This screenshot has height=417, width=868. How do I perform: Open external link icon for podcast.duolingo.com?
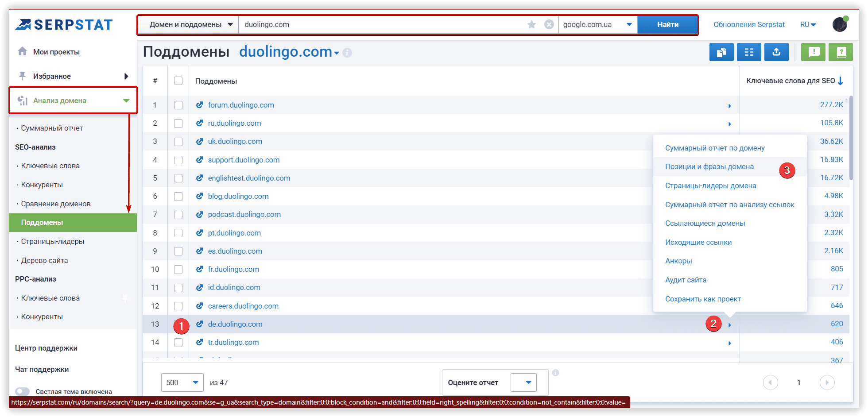click(200, 214)
